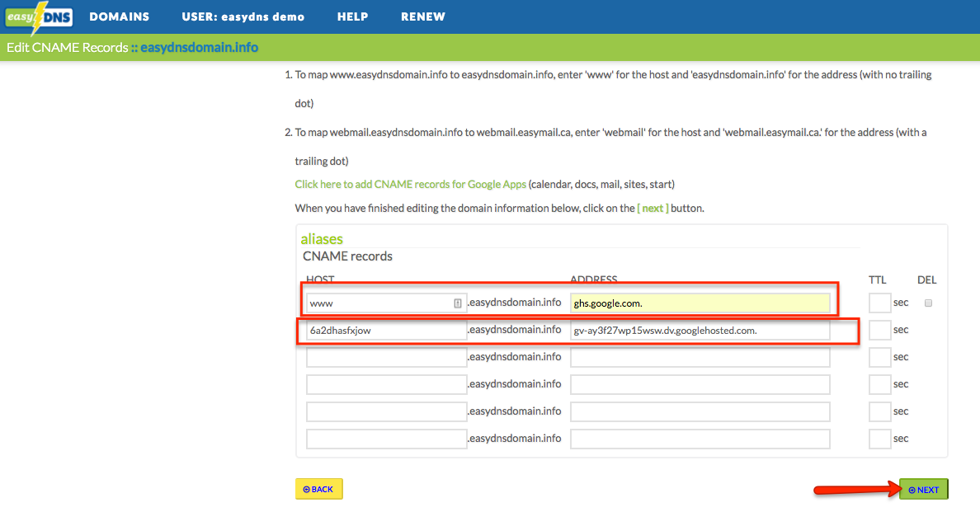Click the last empty address field
Image resolution: width=980 pixels, height=512 pixels.
coord(700,439)
